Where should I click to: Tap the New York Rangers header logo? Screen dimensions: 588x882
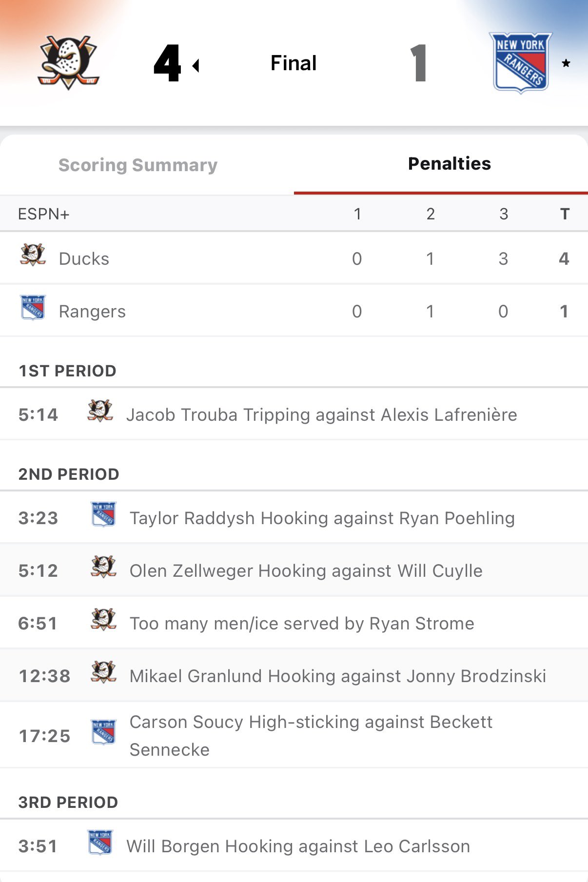pyautogui.click(x=520, y=62)
